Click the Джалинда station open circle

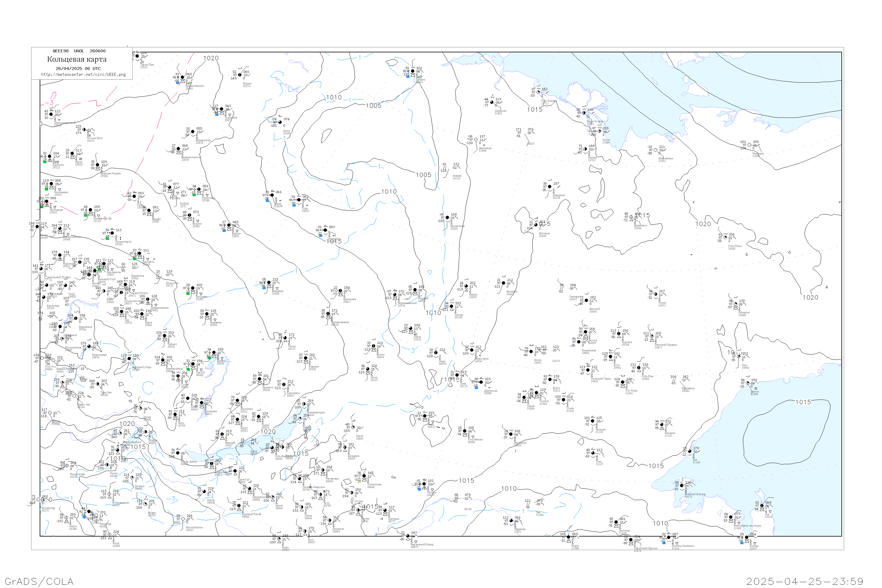[476, 139]
